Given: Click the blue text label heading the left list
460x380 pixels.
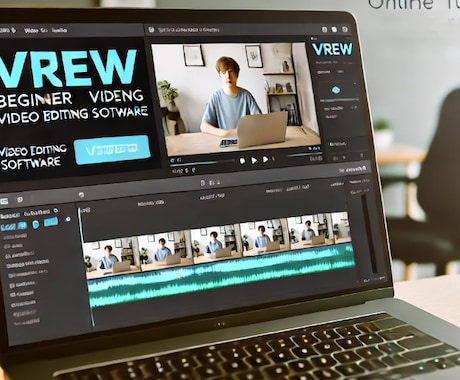Looking at the screenshot, I should coord(13,227).
